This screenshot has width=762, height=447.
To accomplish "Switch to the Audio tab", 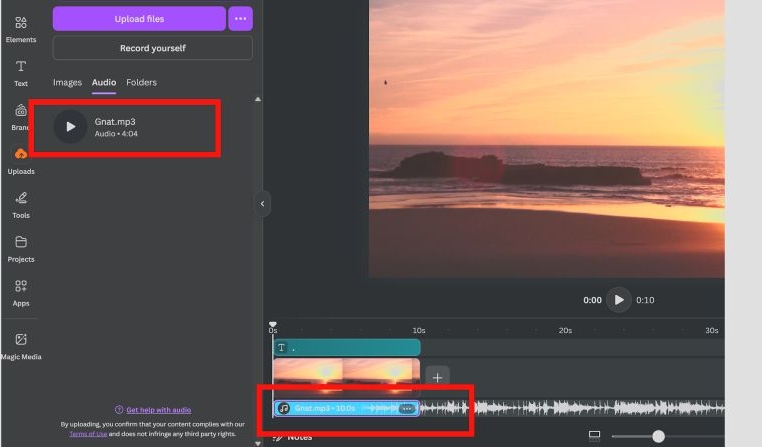I will [x=104, y=83].
